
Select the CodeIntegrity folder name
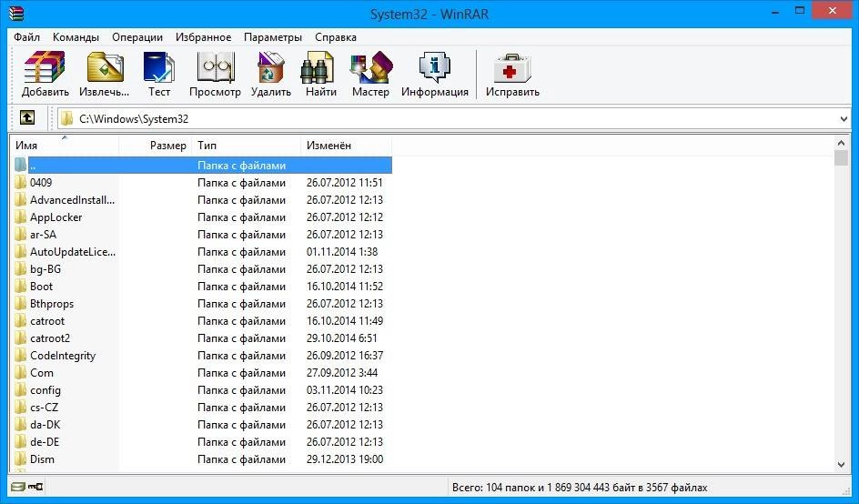[63, 356]
